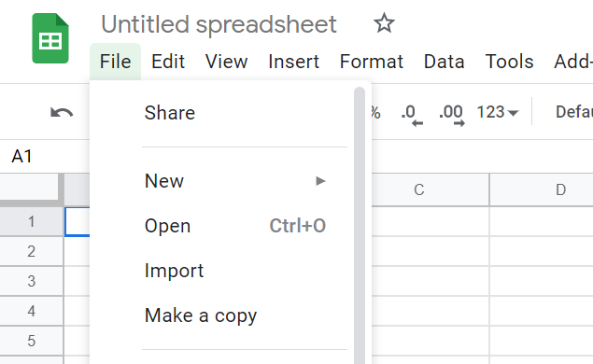Star the Untitled spreadsheet
The image size is (593, 364).
click(384, 23)
